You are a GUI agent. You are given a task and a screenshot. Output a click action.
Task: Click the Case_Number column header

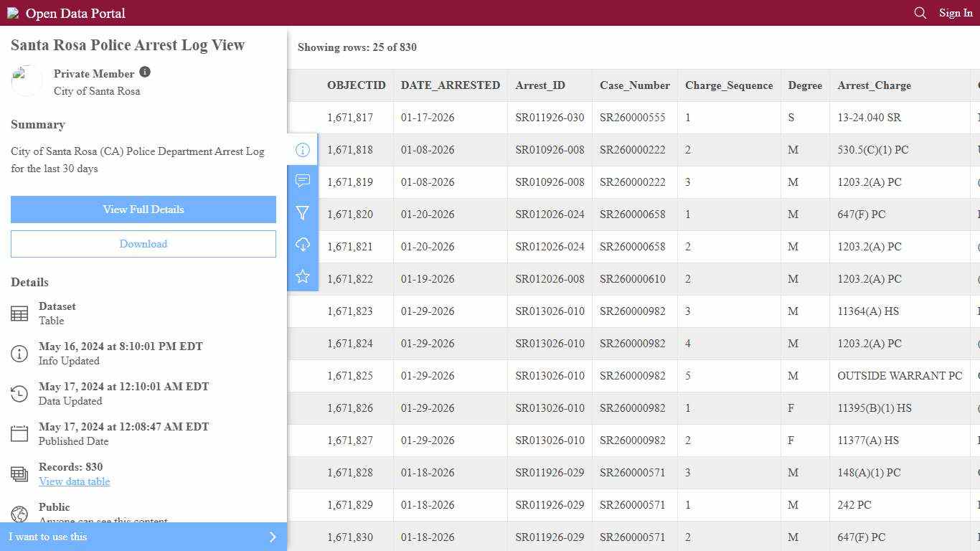[634, 85]
